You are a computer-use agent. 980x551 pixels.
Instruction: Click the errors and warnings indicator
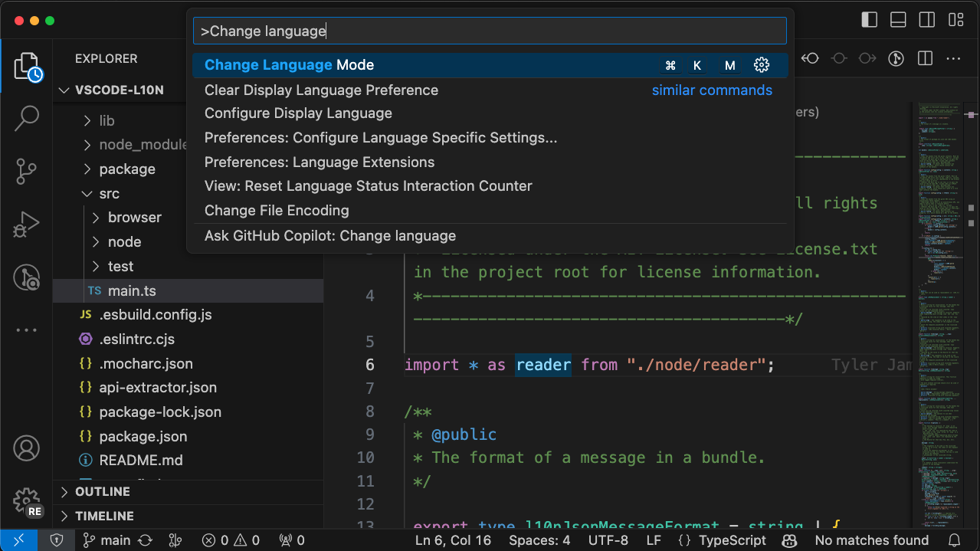(230, 540)
